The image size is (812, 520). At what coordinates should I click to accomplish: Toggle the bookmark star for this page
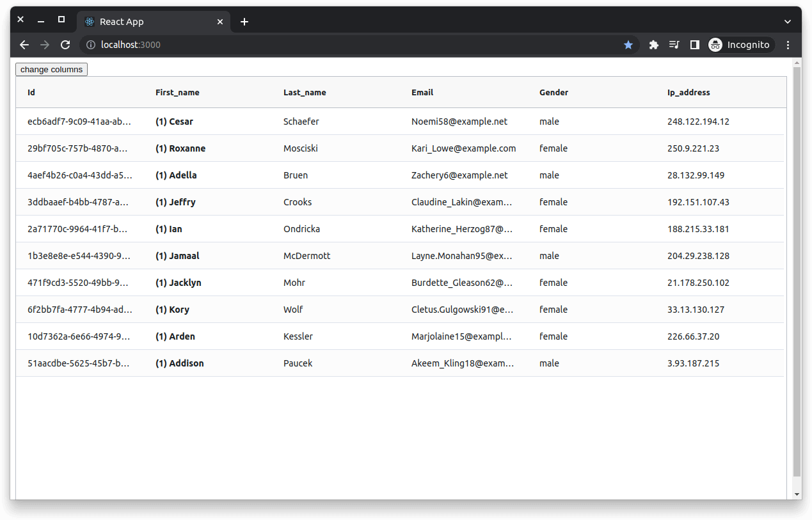[628, 45]
